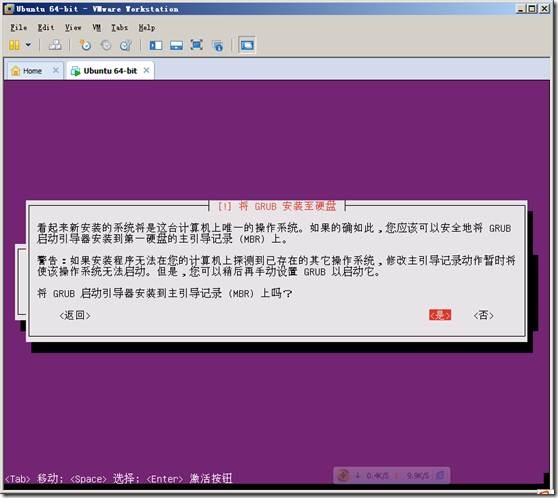This screenshot has width=558, height=498.
Task: Enter full screen mode
Action: 196,45
